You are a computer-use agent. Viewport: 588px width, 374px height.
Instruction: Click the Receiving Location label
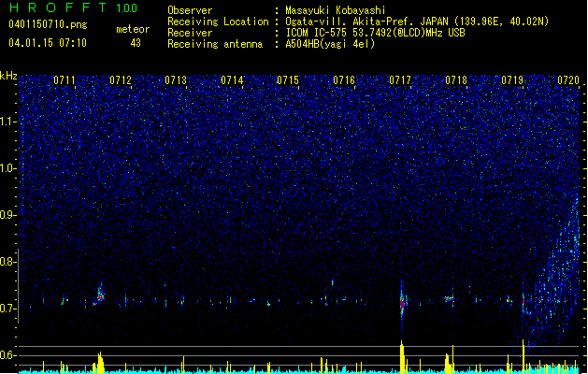(218, 22)
